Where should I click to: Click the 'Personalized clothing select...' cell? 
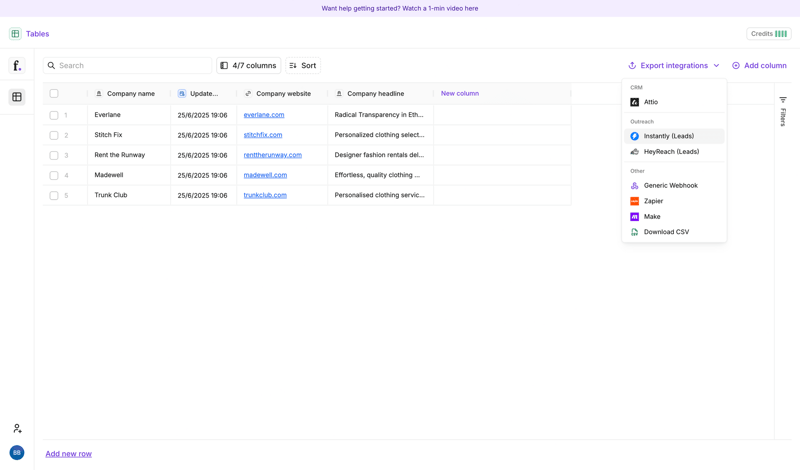point(381,135)
